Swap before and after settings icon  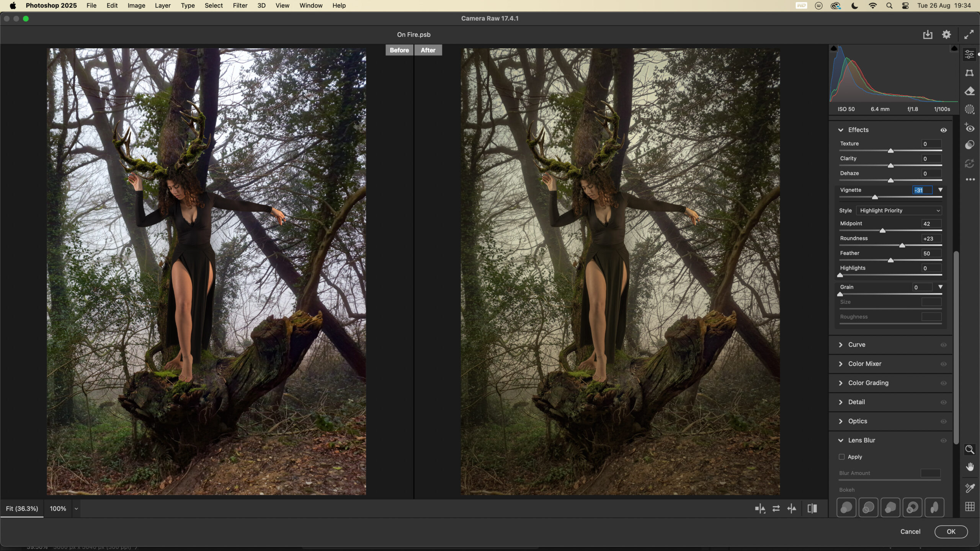tap(776, 509)
